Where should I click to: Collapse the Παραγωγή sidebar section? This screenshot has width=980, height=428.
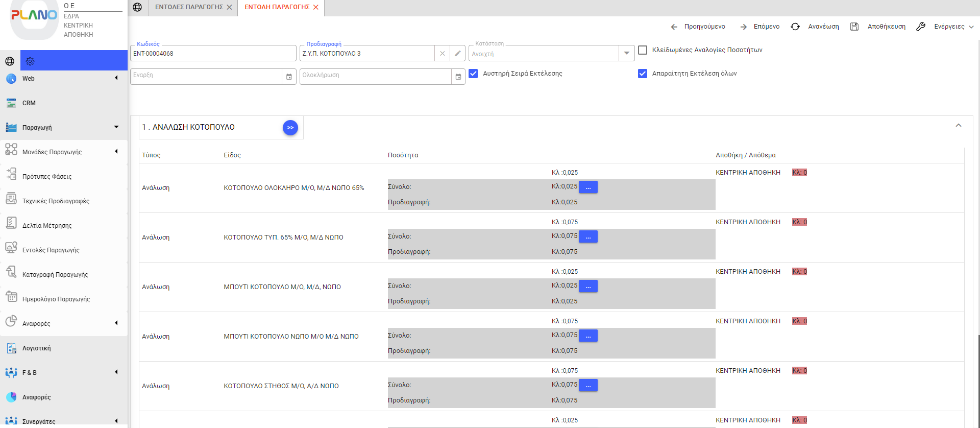[116, 127]
